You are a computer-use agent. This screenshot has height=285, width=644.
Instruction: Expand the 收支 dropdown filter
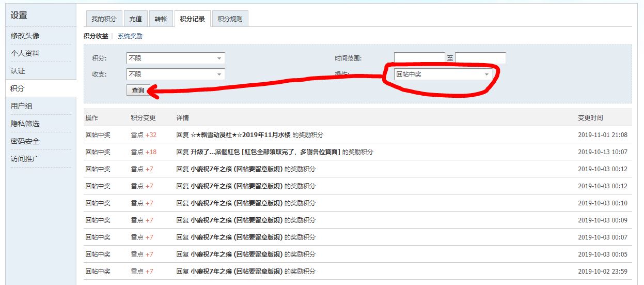coord(175,74)
